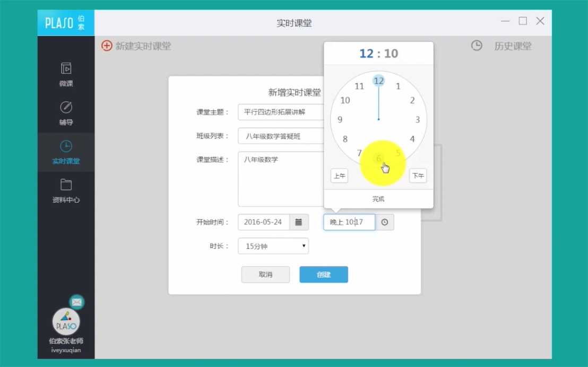Select the 实时课堂 sidebar item
The width and height of the screenshot is (588, 367).
click(x=66, y=152)
